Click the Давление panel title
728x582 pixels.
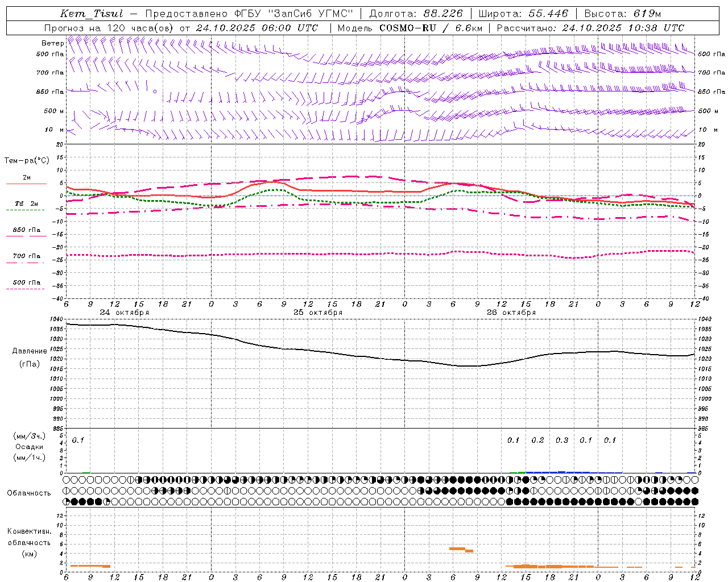(30, 351)
